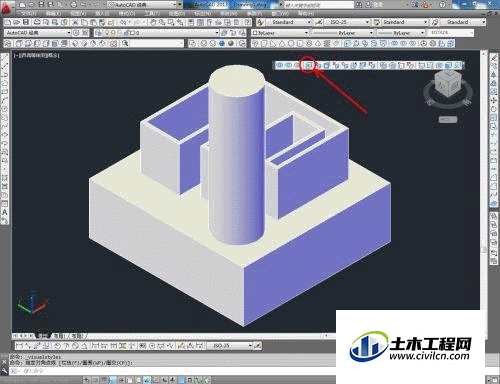Image resolution: width=500 pixels, height=384 pixels.
Task: Click the Dimension Style icon beside ISO-25
Action: tap(319, 22)
